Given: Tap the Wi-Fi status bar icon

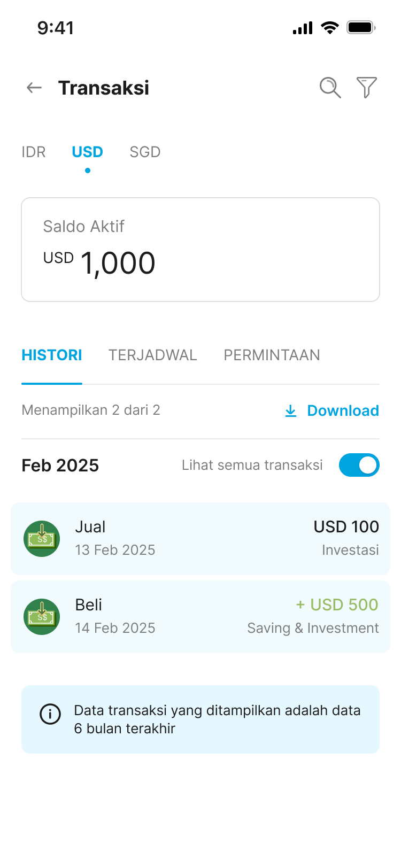Looking at the screenshot, I should pos(330,28).
